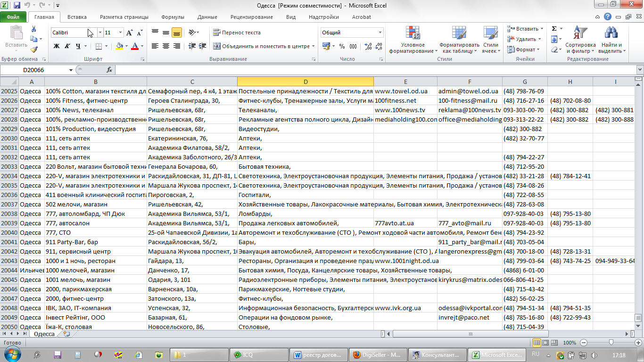
Task: Open the Общий number format dropdown
Action: coord(380,33)
